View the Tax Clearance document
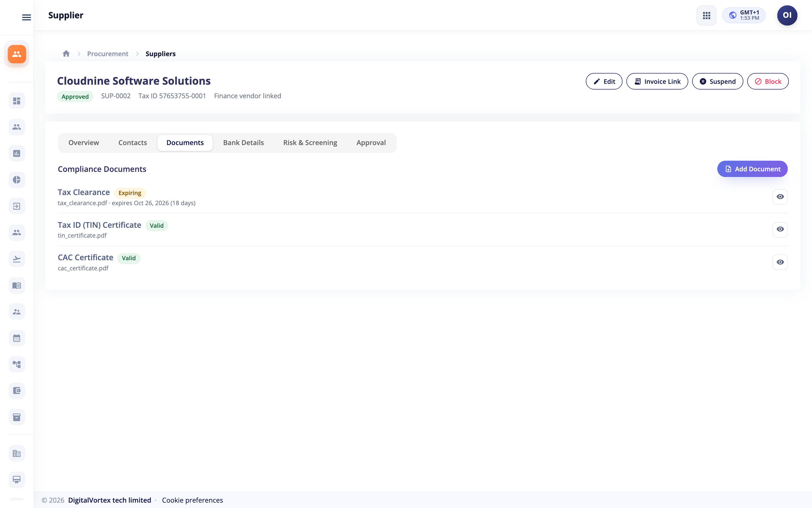This screenshot has height=508, width=812. click(x=780, y=196)
